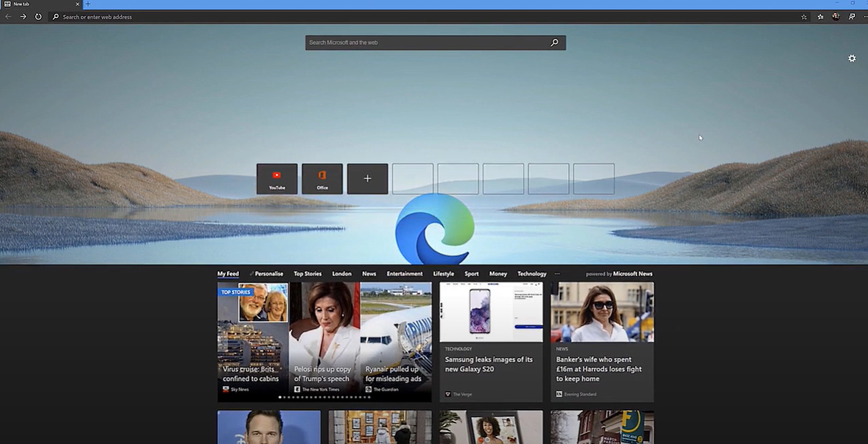Open the news card with smiling woman on tablet
Viewport: 868px width, 444px height.
click(491, 427)
